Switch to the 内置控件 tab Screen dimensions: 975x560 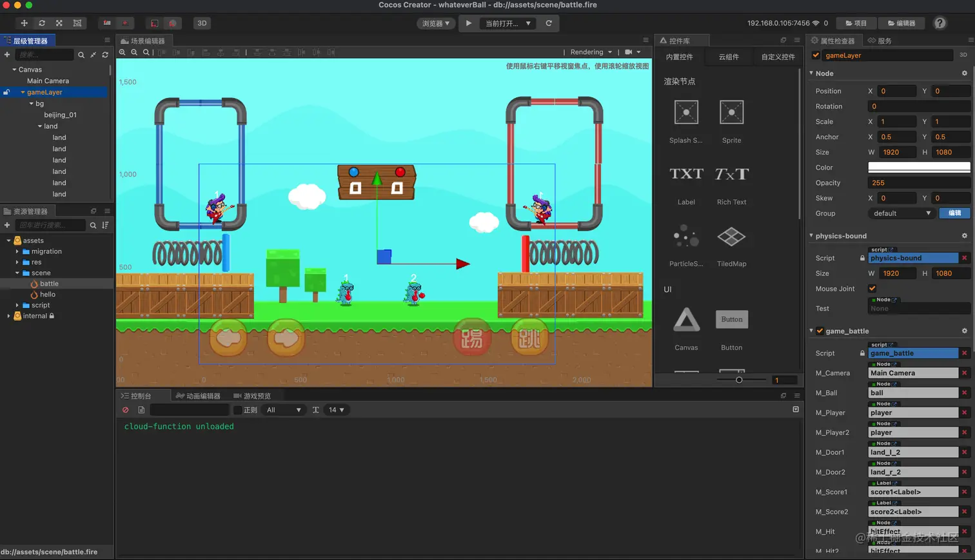pyautogui.click(x=679, y=57)
